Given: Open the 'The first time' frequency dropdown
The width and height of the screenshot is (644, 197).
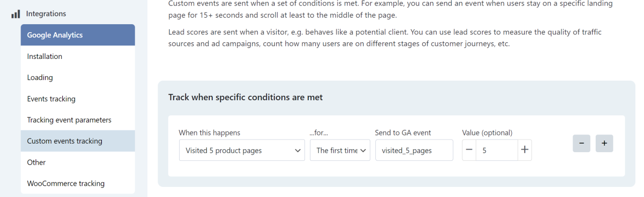Looking at the screenshot, I should click(340, 150).
